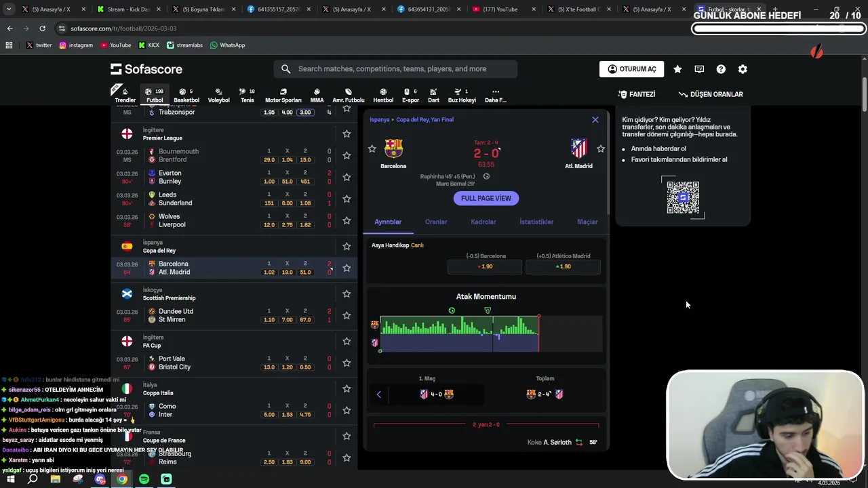
Task: Open the feedback icon in header
Action: pos(699,69)
